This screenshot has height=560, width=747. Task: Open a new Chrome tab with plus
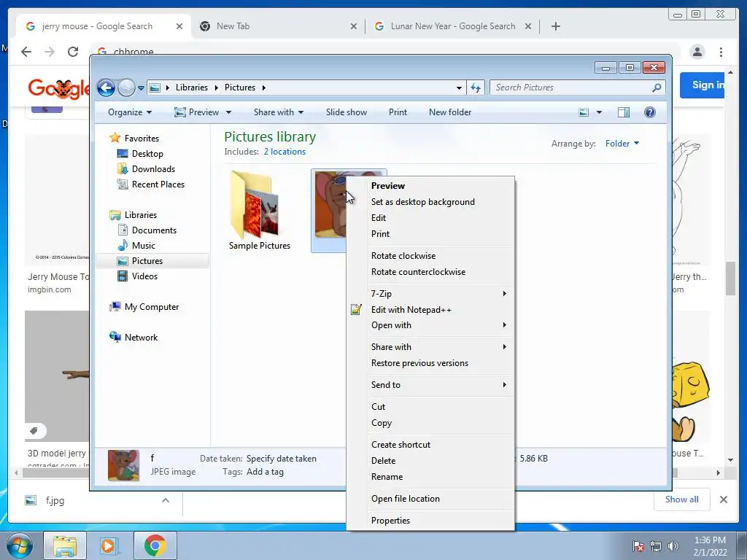click(555, 26)
